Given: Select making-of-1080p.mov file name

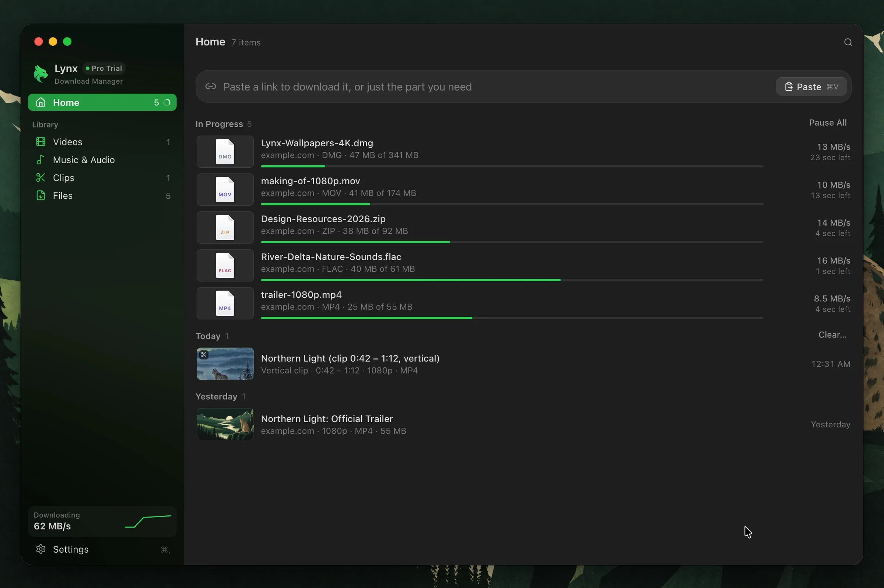Looking at the screenshot, I should (x=311, y=181).
